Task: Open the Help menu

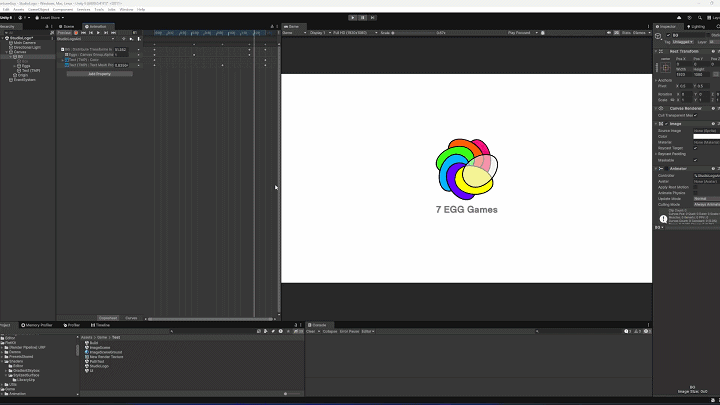Action: coord(141,9)
